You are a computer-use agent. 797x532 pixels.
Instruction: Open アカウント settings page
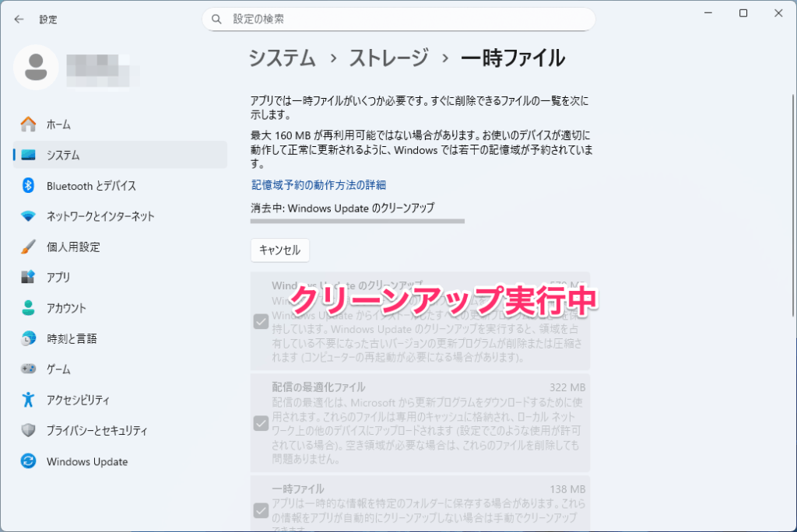click(x=120, y=308)
